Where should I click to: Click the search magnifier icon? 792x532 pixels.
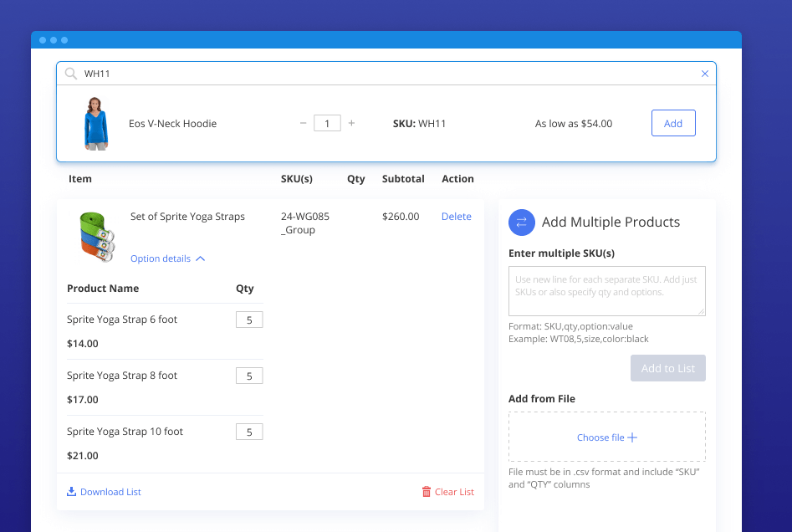[71, 74]
